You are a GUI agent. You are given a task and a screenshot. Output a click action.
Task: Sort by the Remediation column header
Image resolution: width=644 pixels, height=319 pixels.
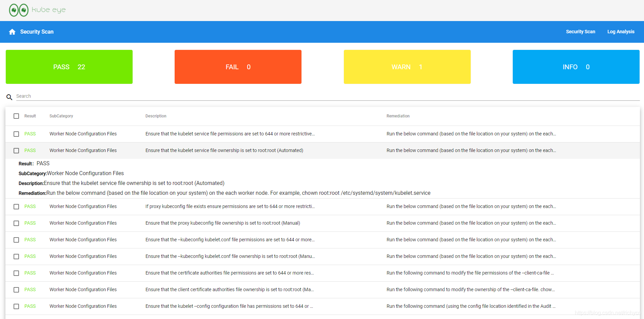(x=398, y=116)
